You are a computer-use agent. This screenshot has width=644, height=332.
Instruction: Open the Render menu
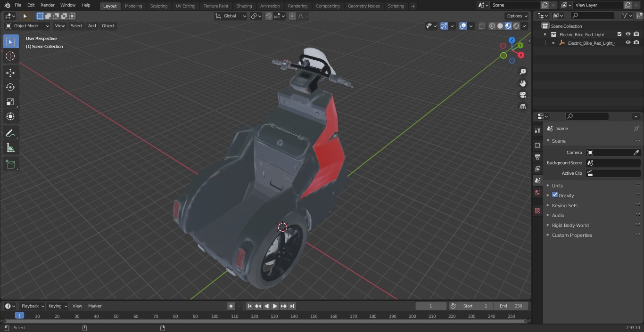[x=47, y=5]
